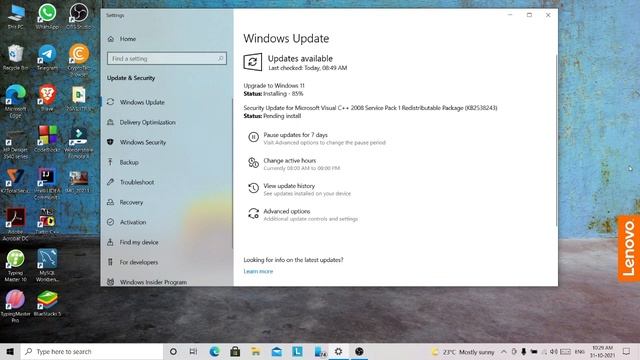Click the Updates available refresh icon
The width and height of the screenshot is (640, 360).
253,62
